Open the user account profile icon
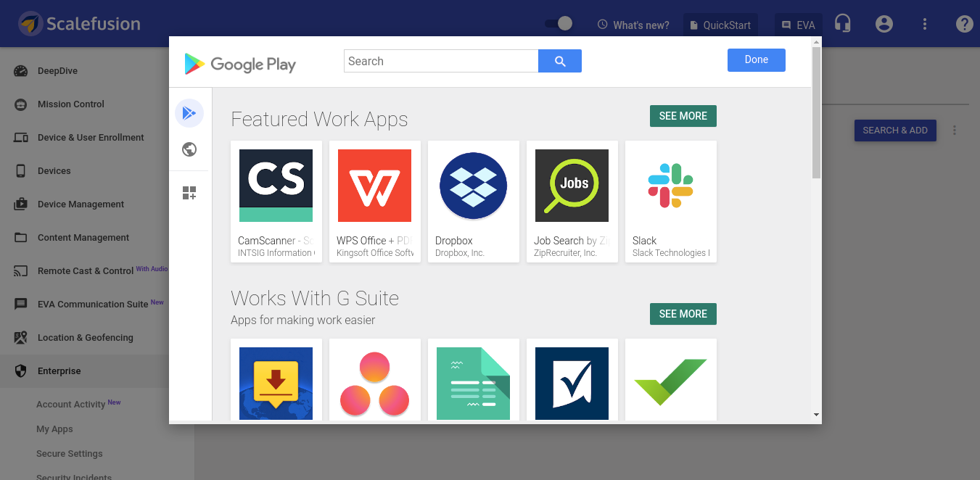Screen dimensions: 980x480 click(884, 24)
